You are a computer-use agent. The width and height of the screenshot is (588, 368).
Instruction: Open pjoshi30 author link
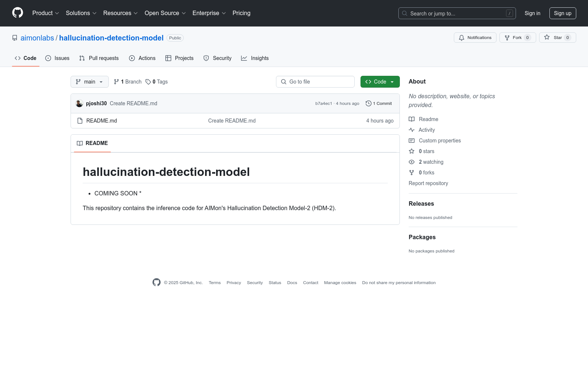(x=96, y=103)
